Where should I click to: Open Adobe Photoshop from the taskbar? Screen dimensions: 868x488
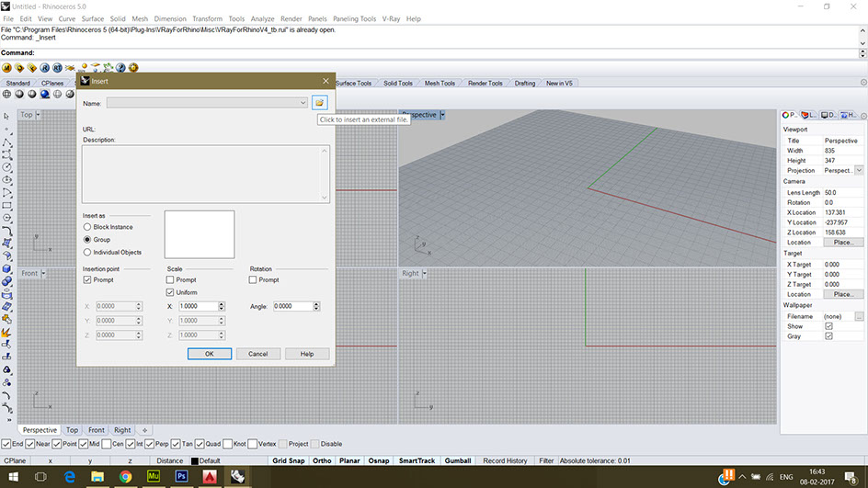point(181,476)
